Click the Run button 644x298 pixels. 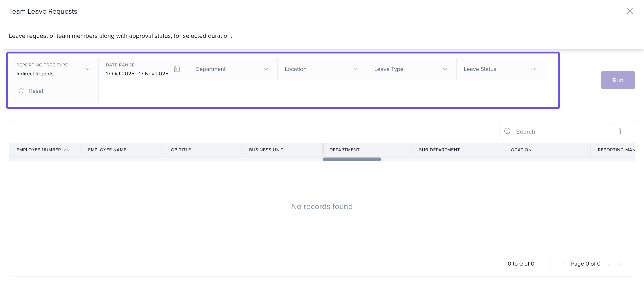pyautogui.click(x=618, y=80)
